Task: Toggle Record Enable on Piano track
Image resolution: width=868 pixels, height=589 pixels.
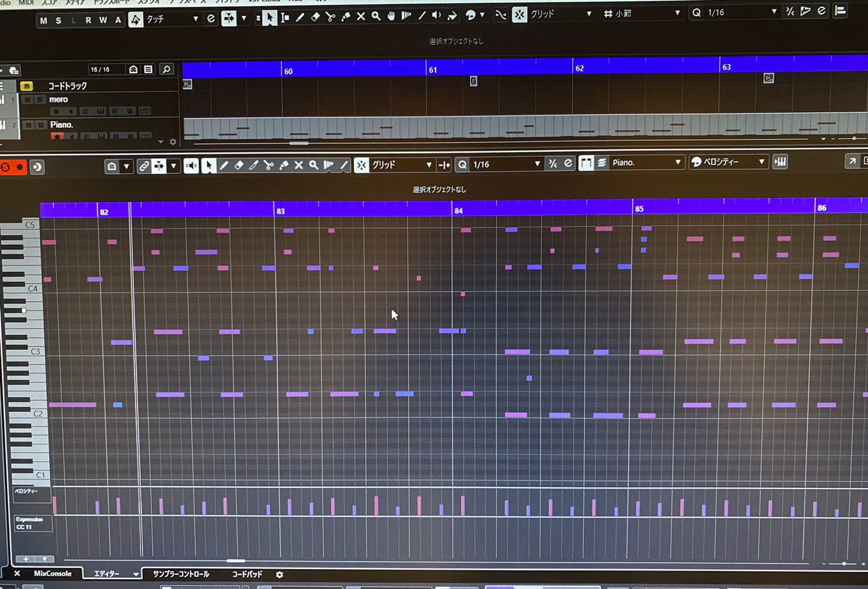Action: coord(56,136)
